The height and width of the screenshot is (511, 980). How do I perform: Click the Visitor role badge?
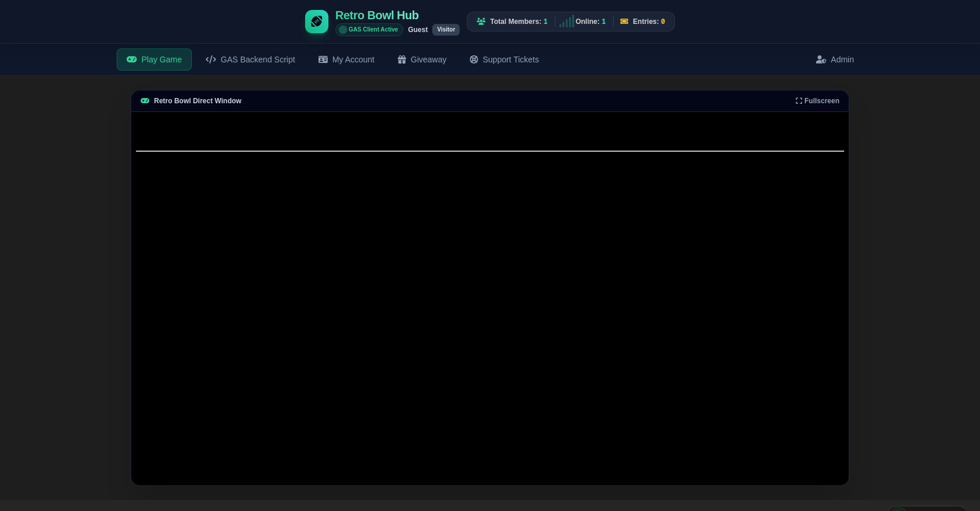[446, 30]
